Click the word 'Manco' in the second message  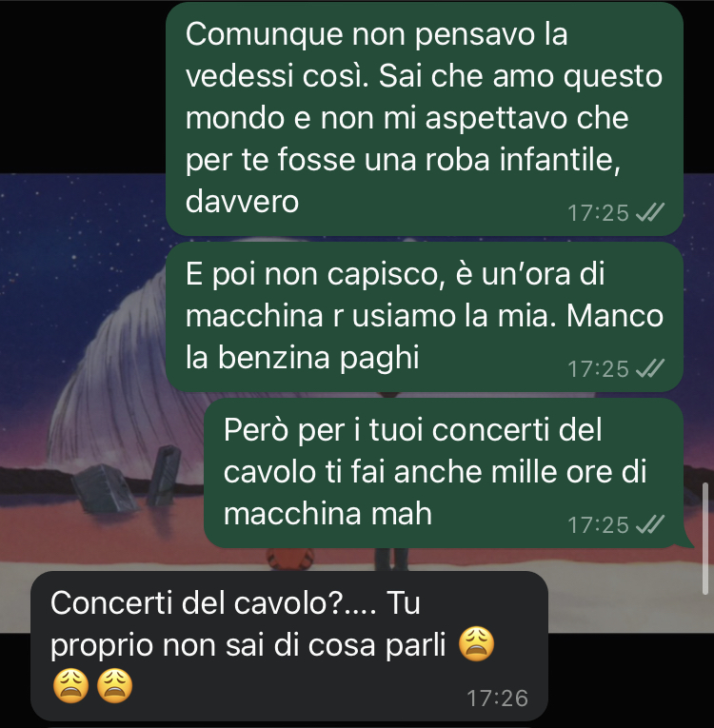615,316
